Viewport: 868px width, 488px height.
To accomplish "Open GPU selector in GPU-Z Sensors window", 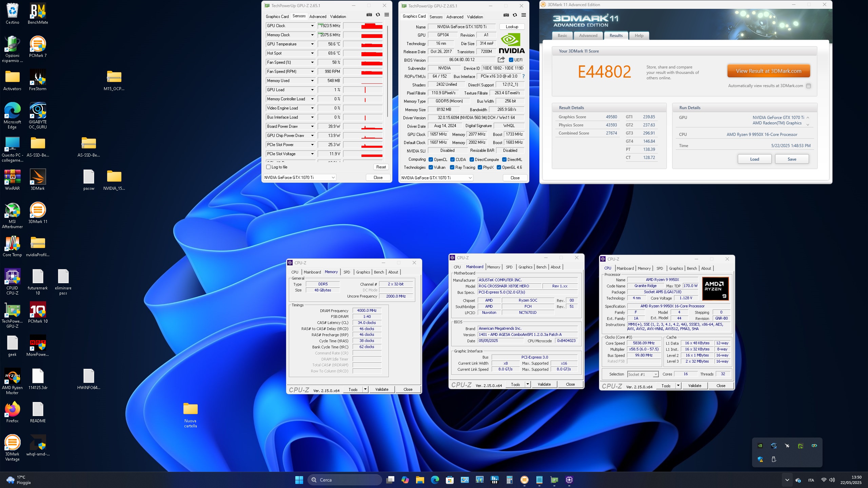I will coord(299,178).
